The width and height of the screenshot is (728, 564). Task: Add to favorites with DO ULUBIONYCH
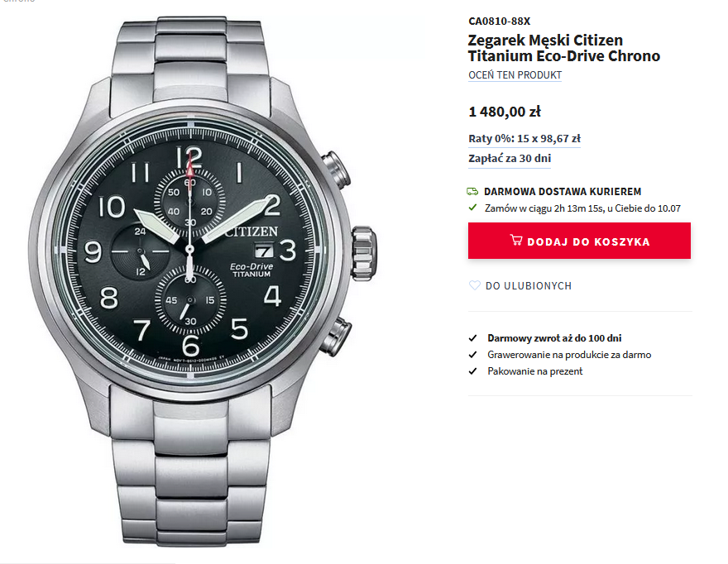point(529,286)
